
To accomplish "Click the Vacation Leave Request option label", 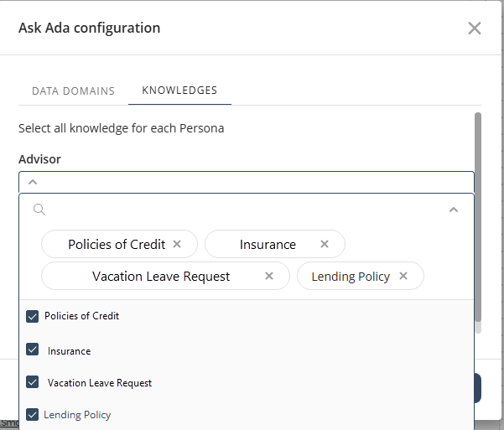I will pos(100,383).
